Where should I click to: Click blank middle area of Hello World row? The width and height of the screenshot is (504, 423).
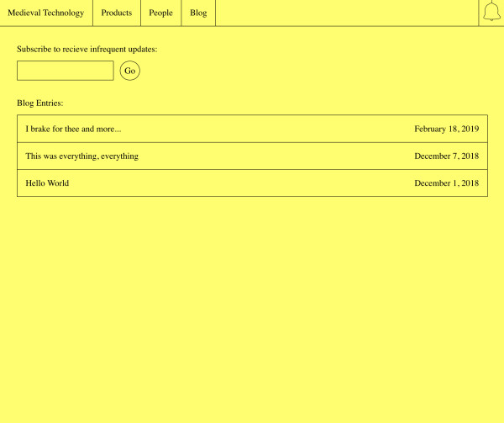[244, 182]
